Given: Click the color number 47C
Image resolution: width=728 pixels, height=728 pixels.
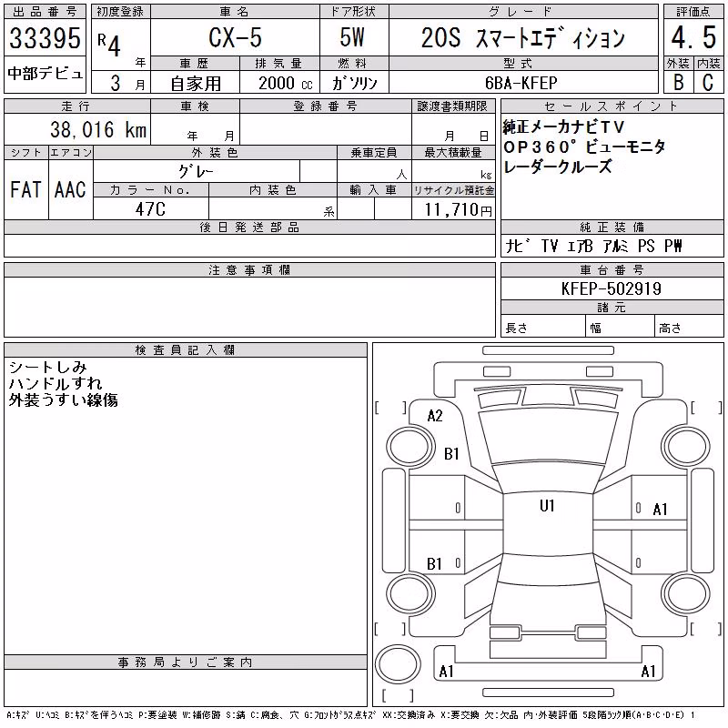Looking at the screenshot, I should (x=150, y=209).
